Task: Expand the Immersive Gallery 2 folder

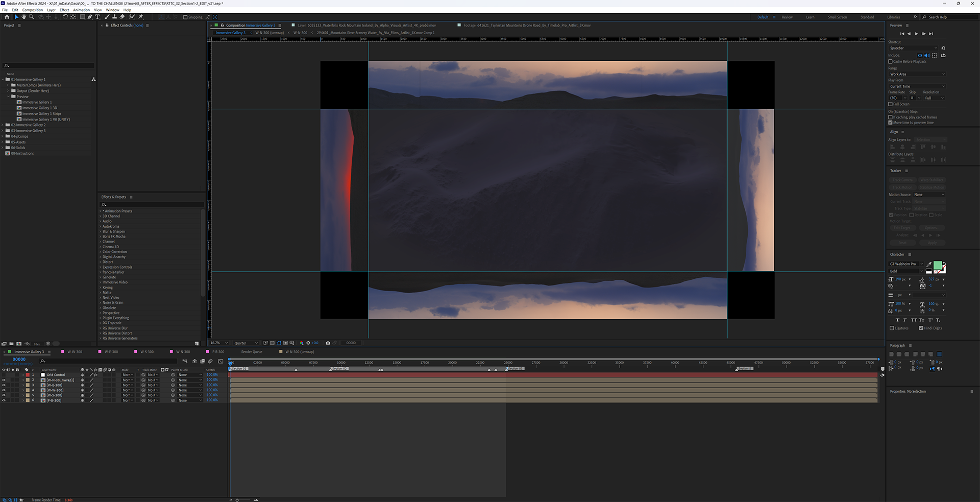Action: coord(3,125)
